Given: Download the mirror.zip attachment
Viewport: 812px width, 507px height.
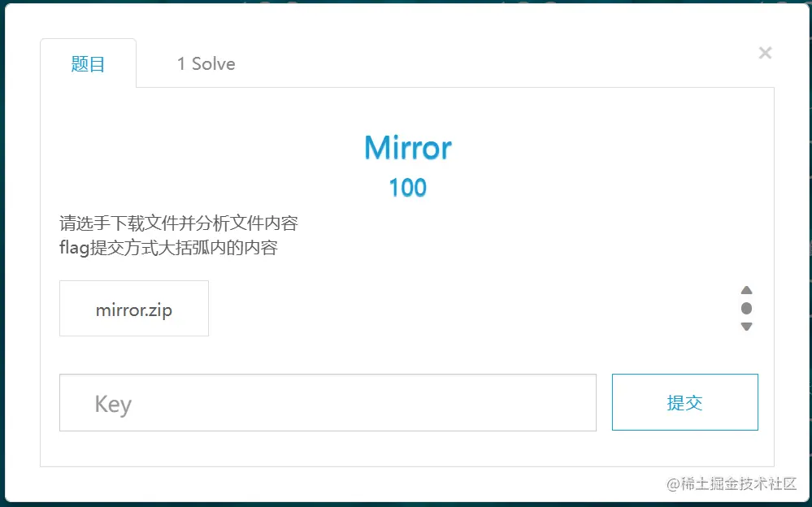Looking at the screenshot, I should point(133,308).
